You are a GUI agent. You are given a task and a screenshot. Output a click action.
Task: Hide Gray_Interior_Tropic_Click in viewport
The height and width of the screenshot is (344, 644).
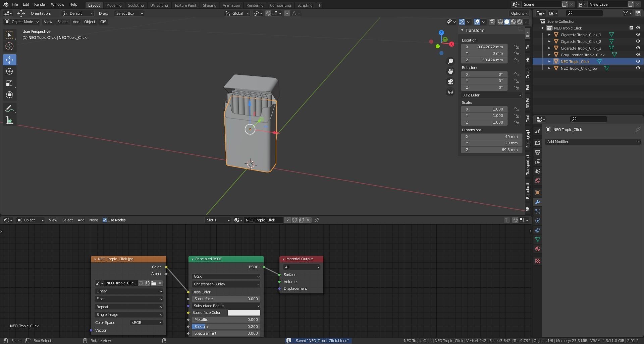click(638, 55)
